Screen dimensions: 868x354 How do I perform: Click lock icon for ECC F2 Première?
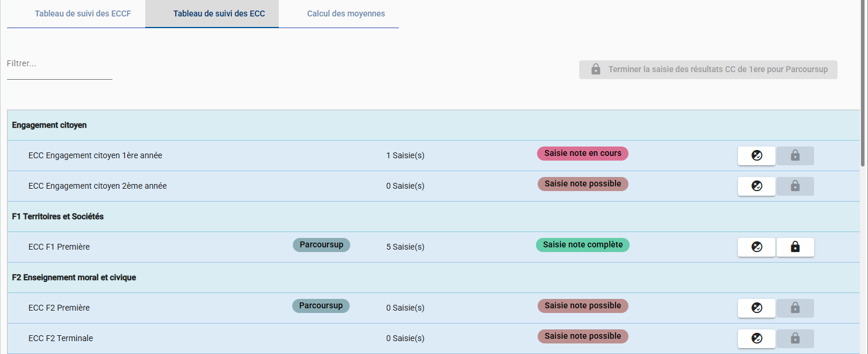[795, 308]
